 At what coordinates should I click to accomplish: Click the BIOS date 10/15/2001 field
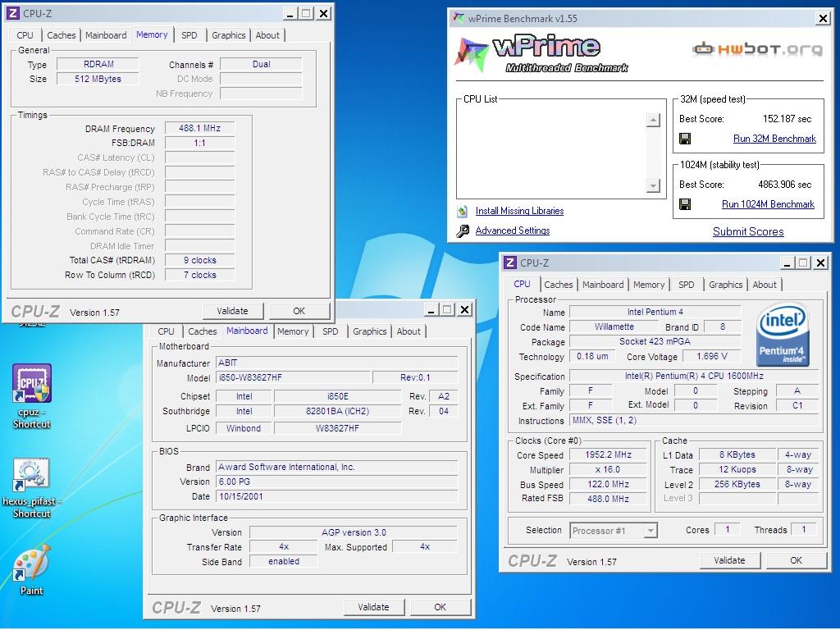click(x=336, y=496)
